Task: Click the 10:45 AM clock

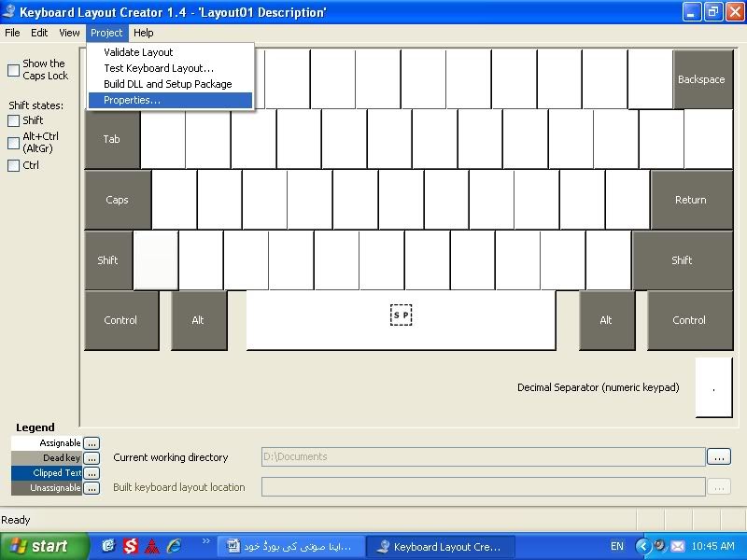Action: pyautogui.click(x=712, y=546)
